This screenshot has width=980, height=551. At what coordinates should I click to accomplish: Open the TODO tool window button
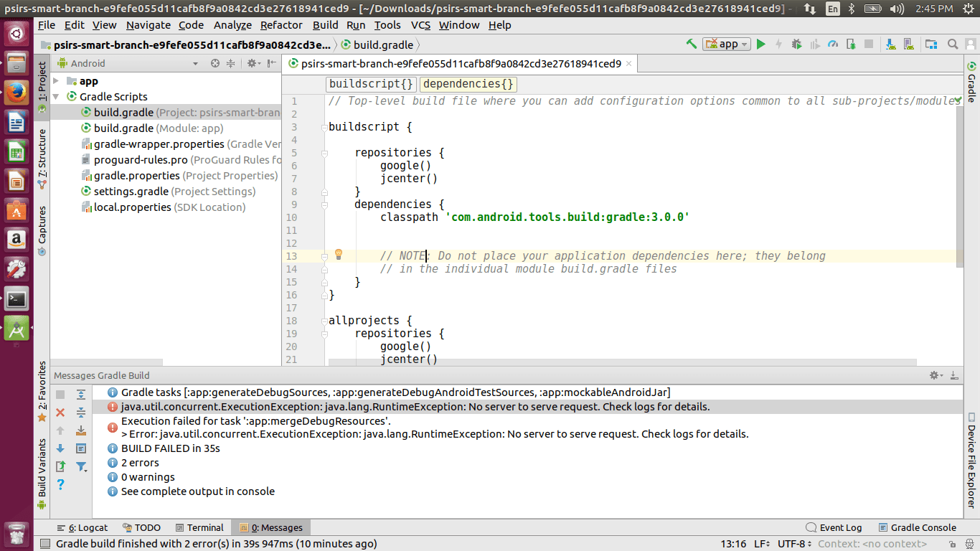point(141,527)
